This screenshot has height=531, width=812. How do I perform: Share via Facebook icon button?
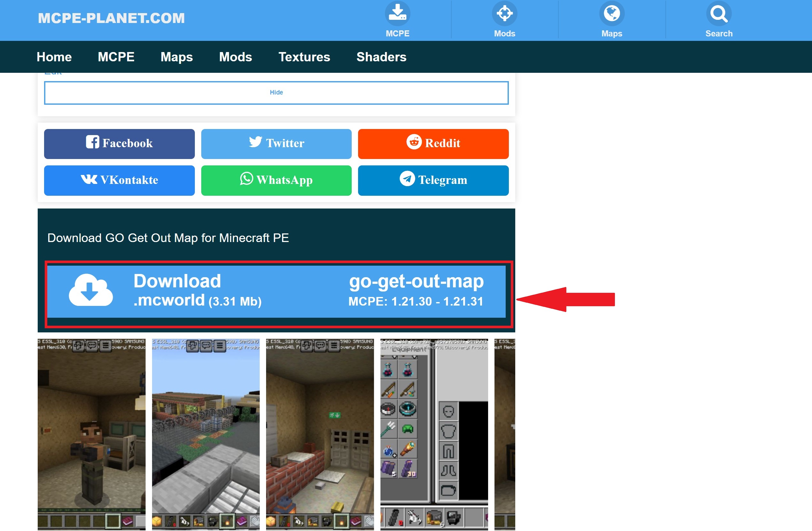tap(120, 143)
